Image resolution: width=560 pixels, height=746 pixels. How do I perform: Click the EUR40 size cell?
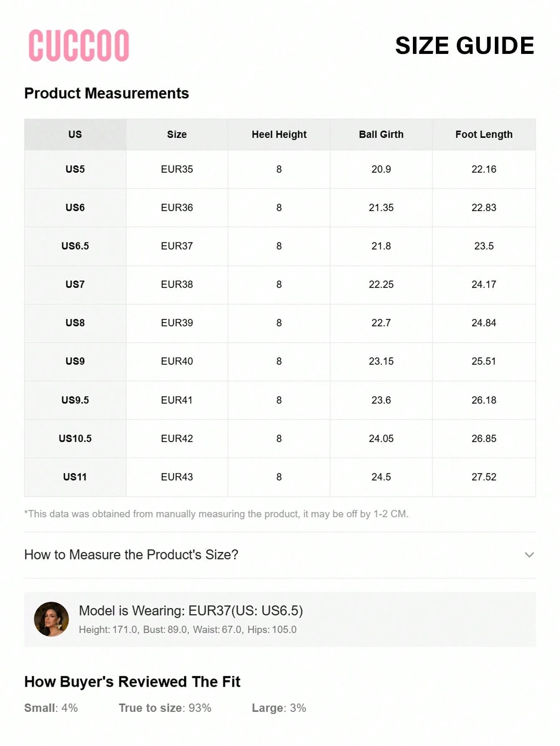(x=177, y=362)
